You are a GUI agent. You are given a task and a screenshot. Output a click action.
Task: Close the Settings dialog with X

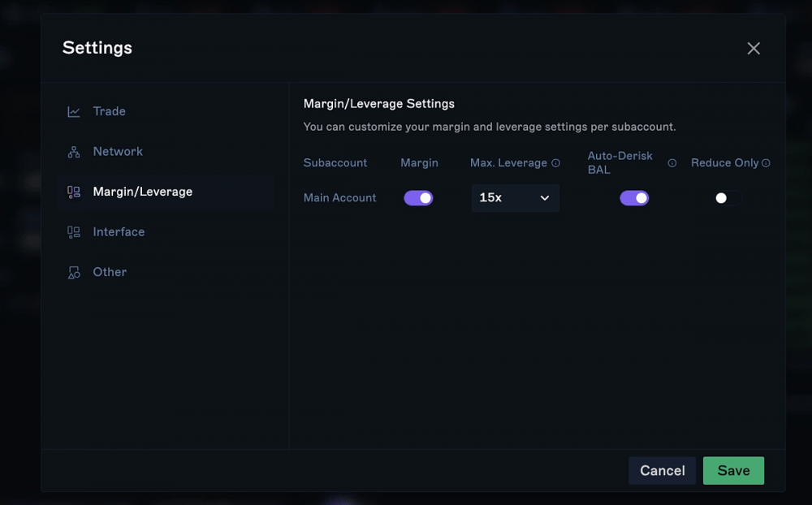coord(754,48)
